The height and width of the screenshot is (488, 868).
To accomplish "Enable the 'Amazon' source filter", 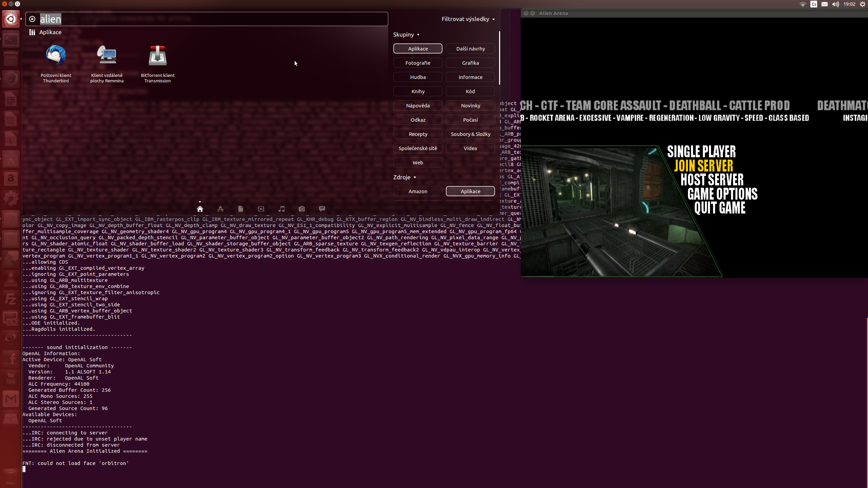I will [x=418, y=191].
